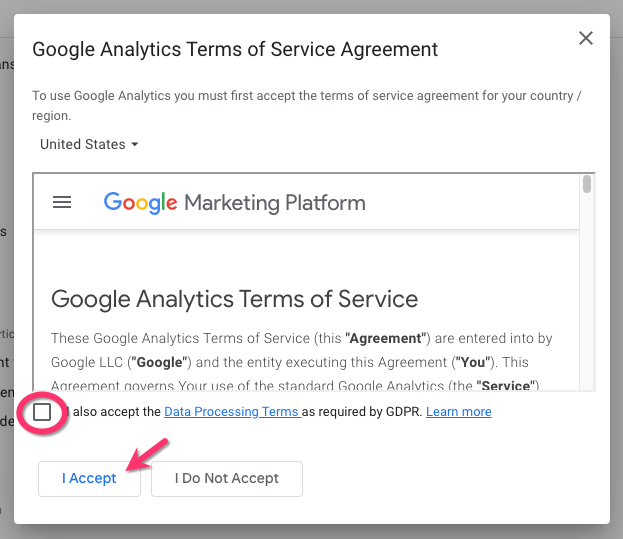
Task: Open the Data Processing Terms link
Action: point(232,412)
